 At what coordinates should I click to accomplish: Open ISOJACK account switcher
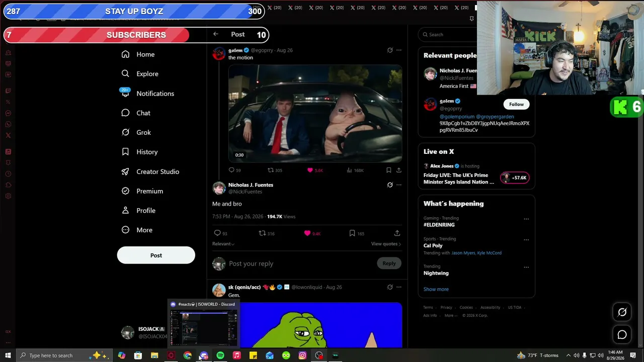coord(145,333)
